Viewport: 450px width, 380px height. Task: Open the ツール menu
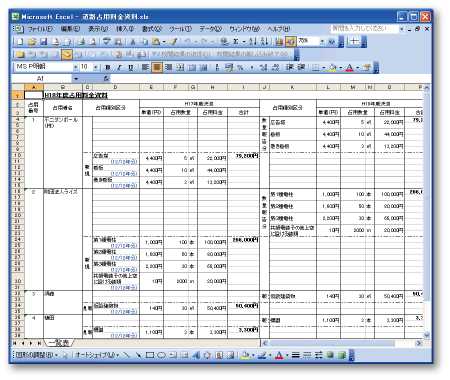pos(180,29)
